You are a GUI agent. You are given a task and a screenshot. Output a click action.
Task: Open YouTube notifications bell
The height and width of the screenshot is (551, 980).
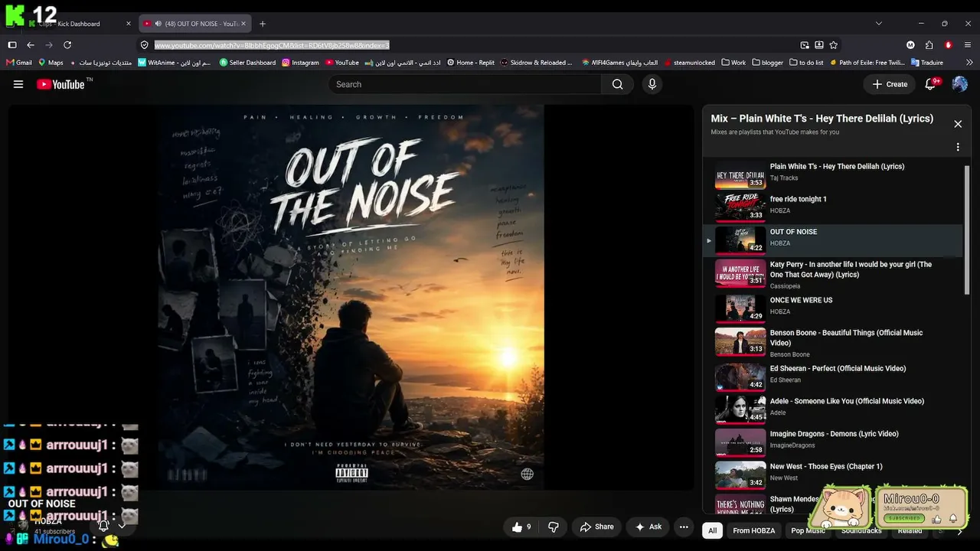point(931,84)
